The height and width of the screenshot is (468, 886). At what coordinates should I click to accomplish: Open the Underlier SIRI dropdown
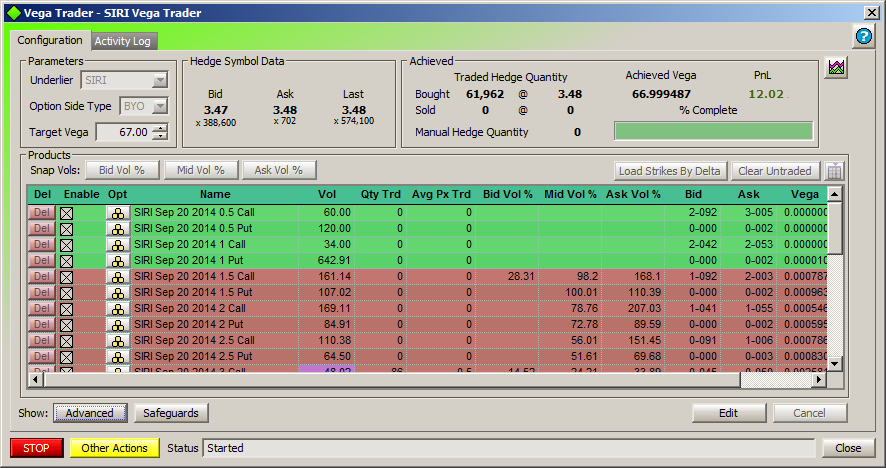pos(160,80)
